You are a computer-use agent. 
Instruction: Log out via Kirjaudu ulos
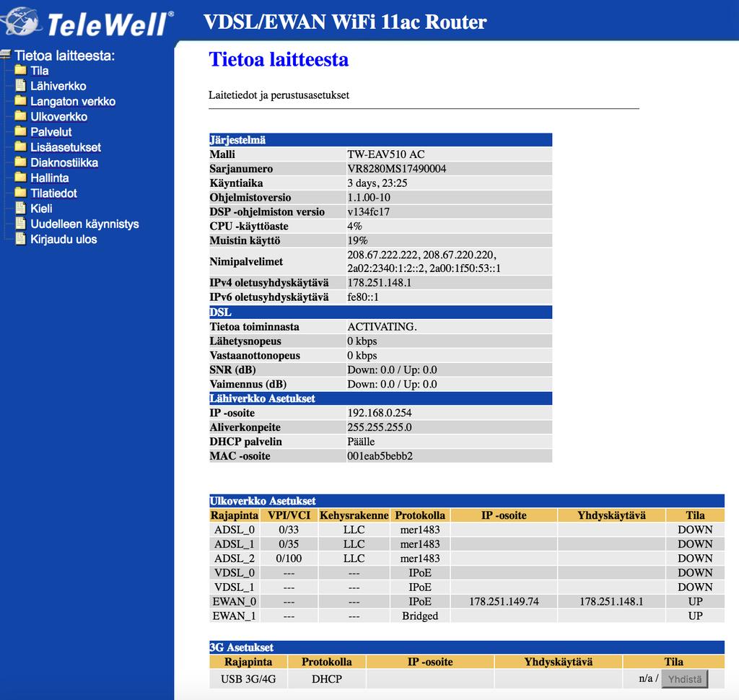tap(64, 239)
